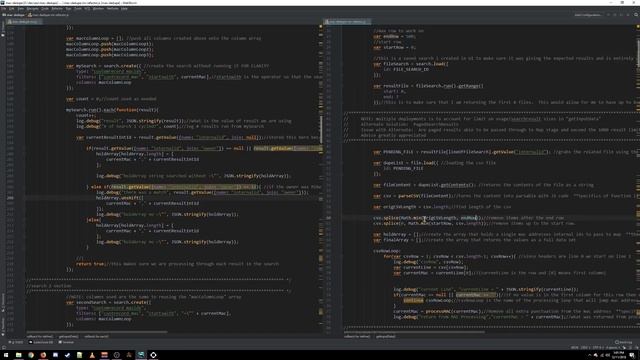Click the Run icon in the toolbar

609,15
